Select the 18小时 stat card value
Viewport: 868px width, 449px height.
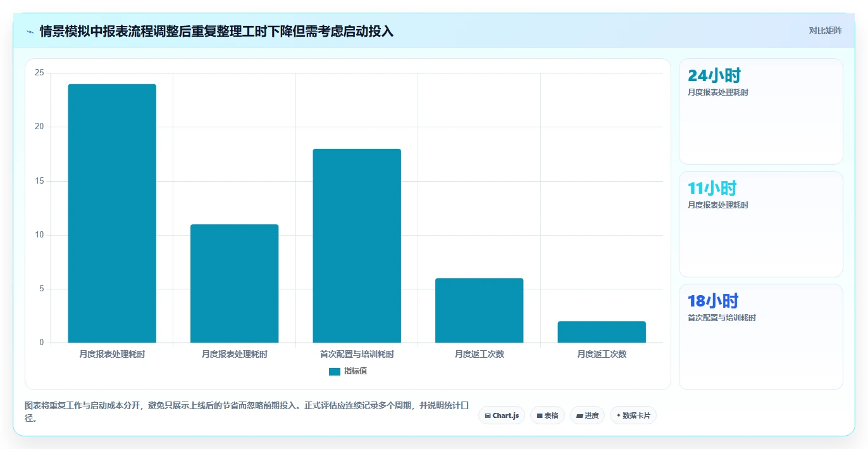(713, 301)
